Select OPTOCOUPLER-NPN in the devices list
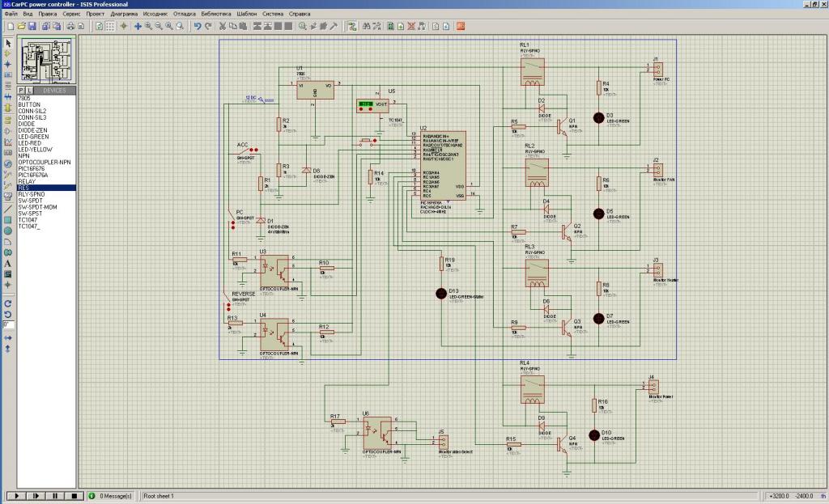The image size is (829, 504). pos(45,162)
